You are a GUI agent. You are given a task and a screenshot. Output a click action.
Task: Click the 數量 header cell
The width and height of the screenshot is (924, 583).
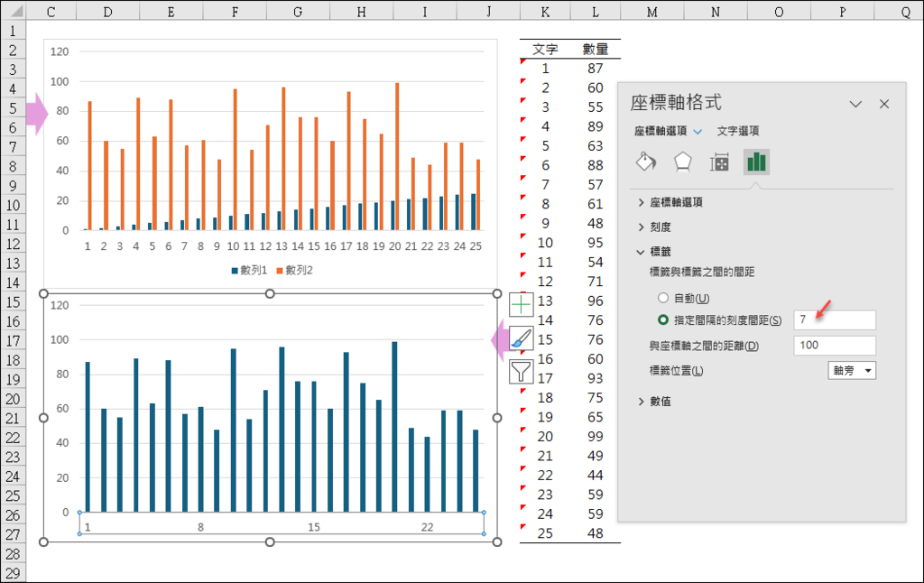pos(596,49)
